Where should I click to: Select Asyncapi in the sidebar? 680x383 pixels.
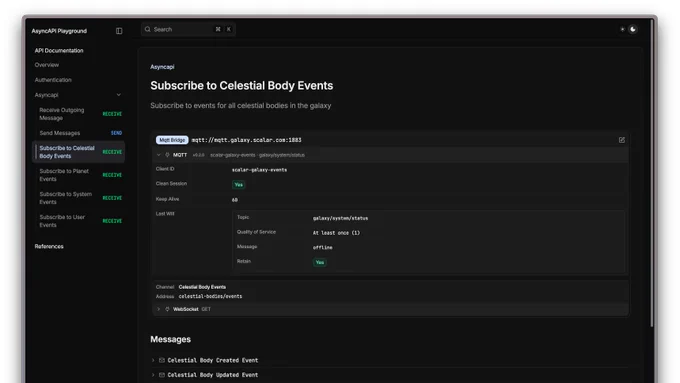pos(46,95)
